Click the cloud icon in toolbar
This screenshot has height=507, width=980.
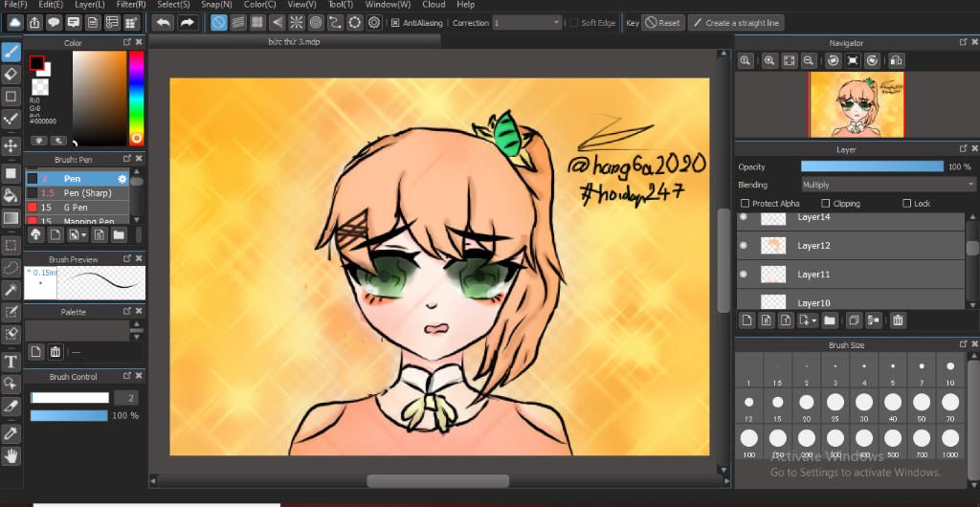click(15, 23)
